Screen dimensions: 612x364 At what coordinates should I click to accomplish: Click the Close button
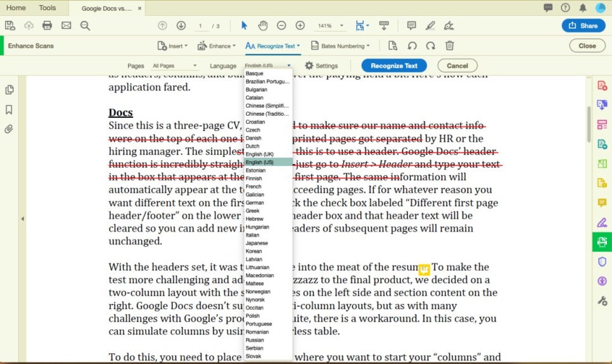coord(587,46)
